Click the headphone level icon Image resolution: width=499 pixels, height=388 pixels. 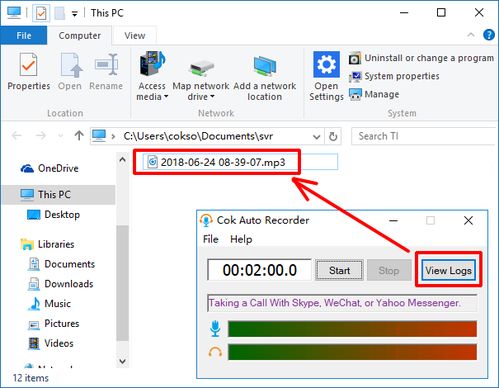click(215, 352)
